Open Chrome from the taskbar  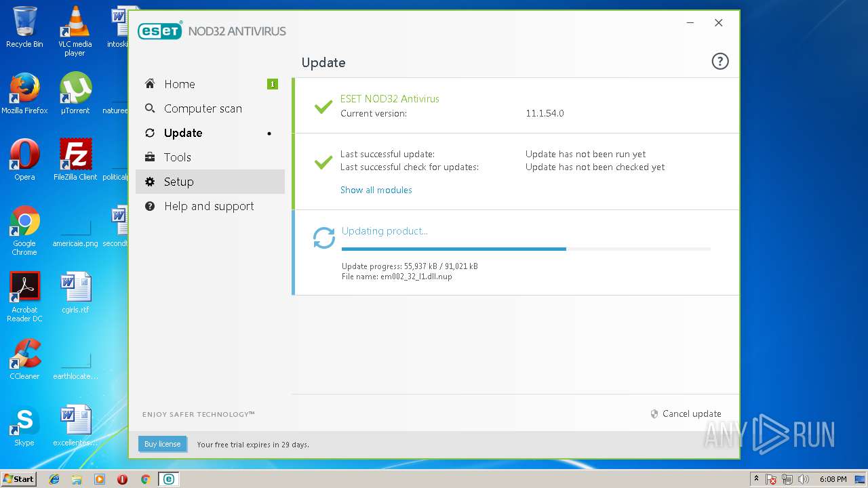pyautogui.click(x=145, y=479)
